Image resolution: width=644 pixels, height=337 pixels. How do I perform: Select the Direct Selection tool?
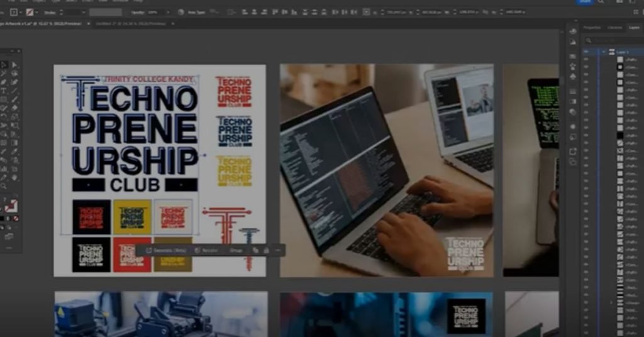15,65
